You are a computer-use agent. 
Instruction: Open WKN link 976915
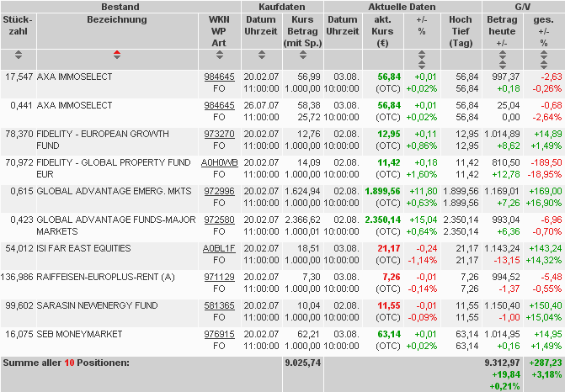pos(219,335)
